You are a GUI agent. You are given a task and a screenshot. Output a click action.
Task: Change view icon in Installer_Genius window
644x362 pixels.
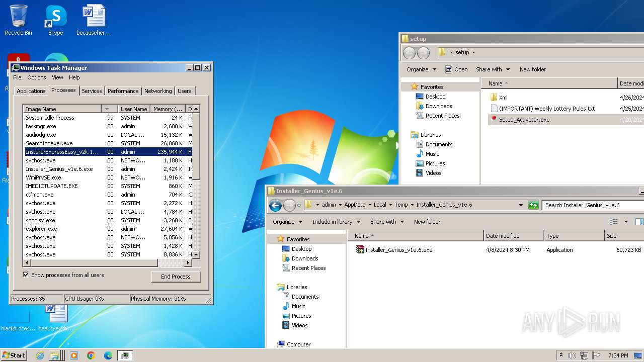coord(613,222)
